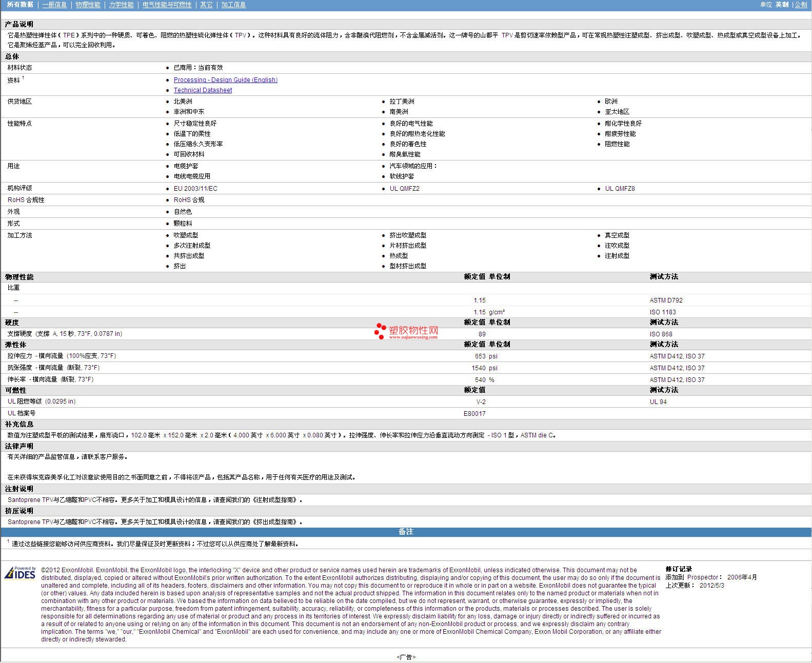Click the 硬度 section heading
Screen dimensions: 812x663
(x=12, y=323)
